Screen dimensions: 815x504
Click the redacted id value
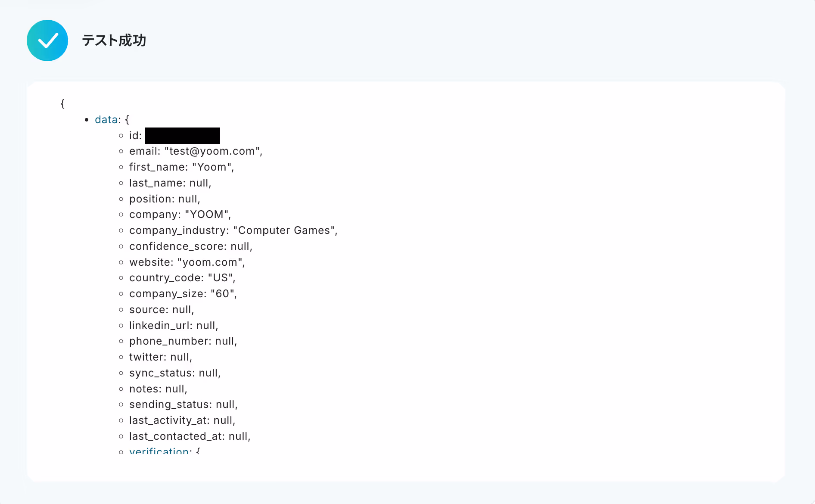183,136
